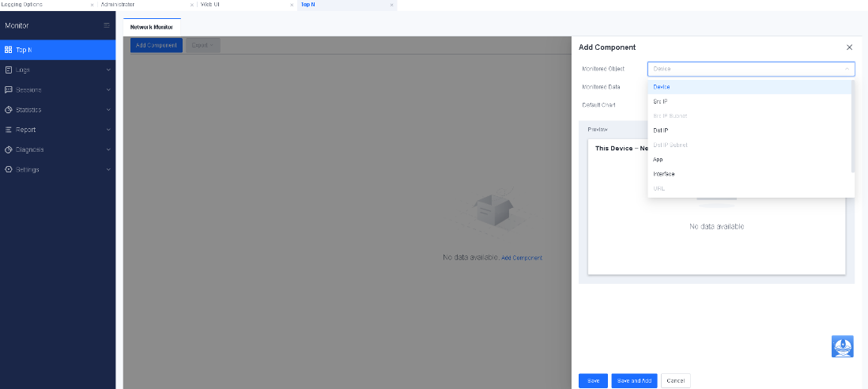Open Top N in sidebar
Viewport: 868px width, 389px height.
[58, 50]
